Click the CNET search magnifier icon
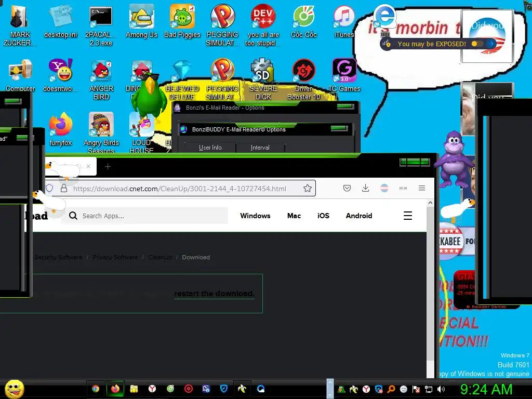Viewport: 532px width, 399px height. pyautogui.click(x=73, y=216)
